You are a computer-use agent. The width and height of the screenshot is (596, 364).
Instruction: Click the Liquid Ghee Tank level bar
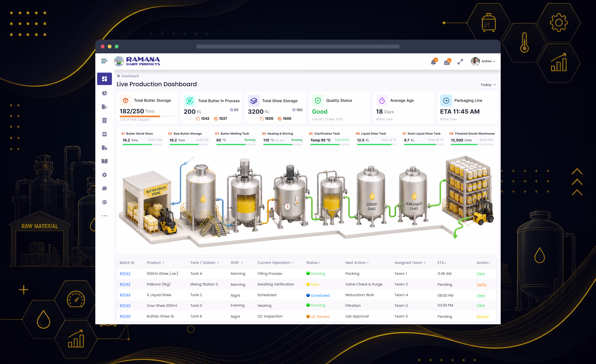(x=376, y=144)
